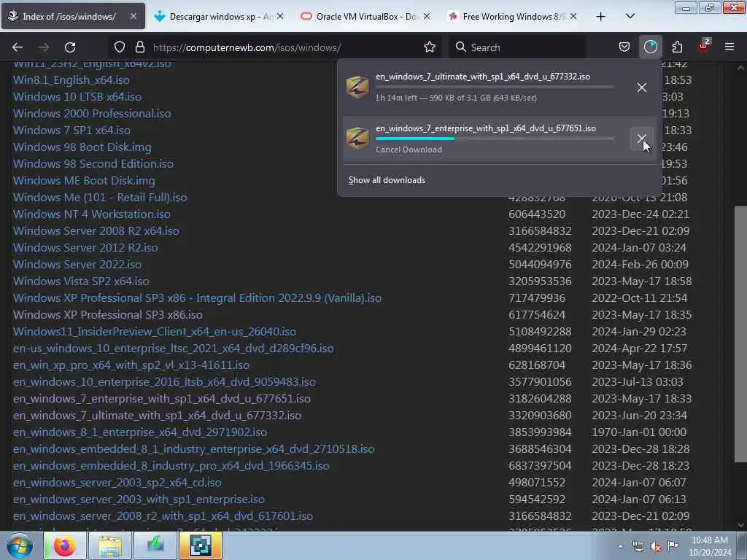Open Windows Server 2008 R2 x64.iso link
The width and height of the screenshot is (747, 560).
coord(96,230)
